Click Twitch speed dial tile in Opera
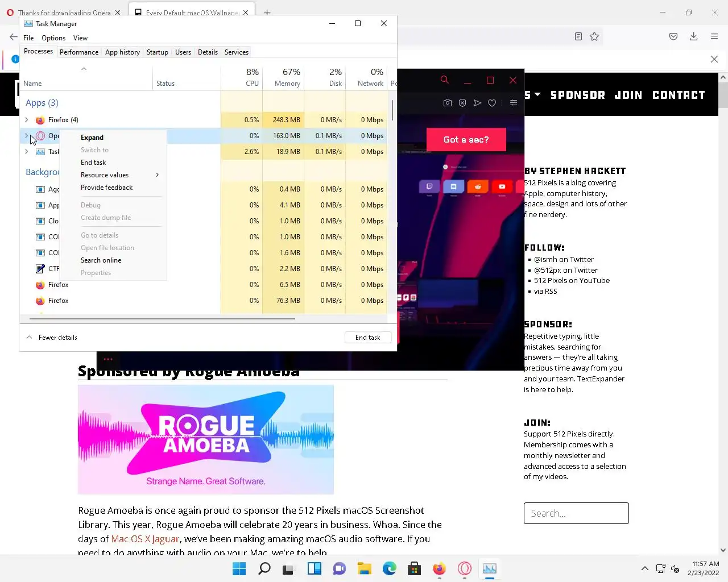 (429, 186)
